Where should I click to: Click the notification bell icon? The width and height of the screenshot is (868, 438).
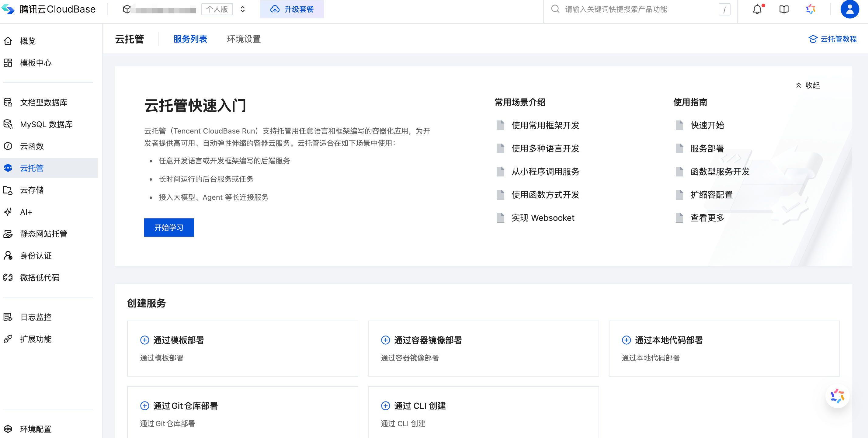click(757, 9)
